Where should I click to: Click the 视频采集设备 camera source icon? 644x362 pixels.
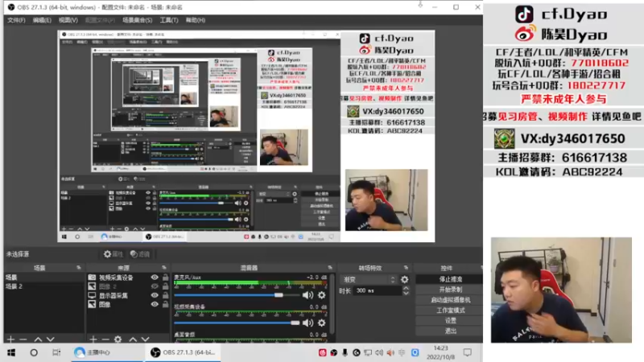pos(92,278)
